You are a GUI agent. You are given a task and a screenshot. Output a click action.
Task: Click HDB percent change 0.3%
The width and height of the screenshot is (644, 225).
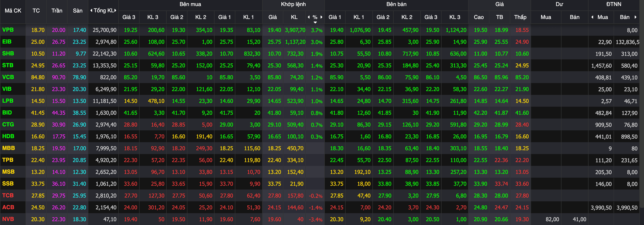point(317,137)
